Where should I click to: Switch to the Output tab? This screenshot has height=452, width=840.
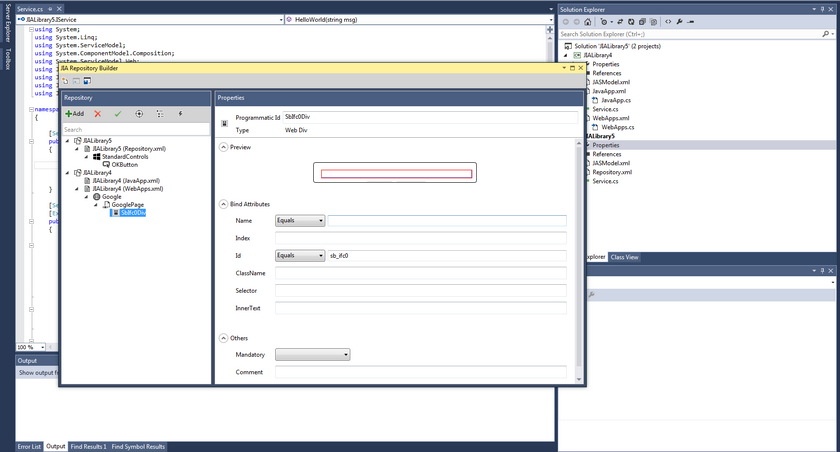[x=56, y=447]
